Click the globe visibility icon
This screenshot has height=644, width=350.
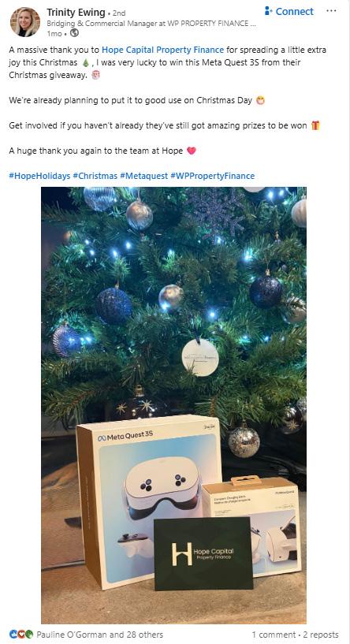(x=74, y=33)
